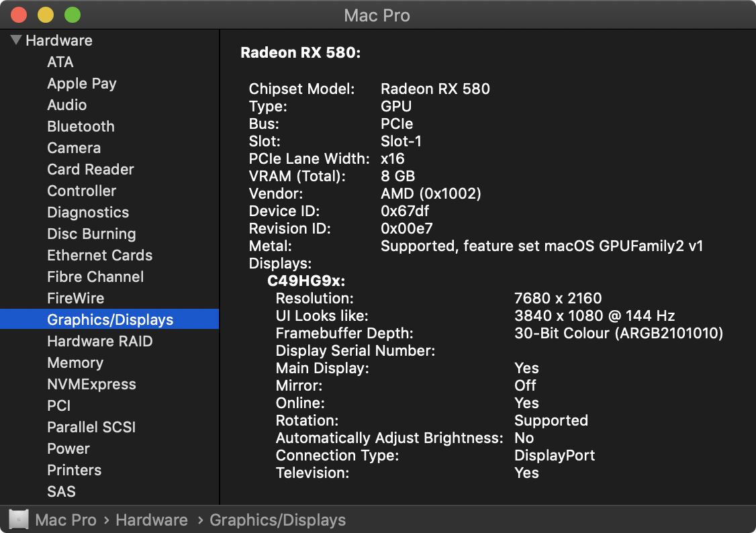Select Audio in the Hardware list

pyautogui.click(x=66, y=105)
